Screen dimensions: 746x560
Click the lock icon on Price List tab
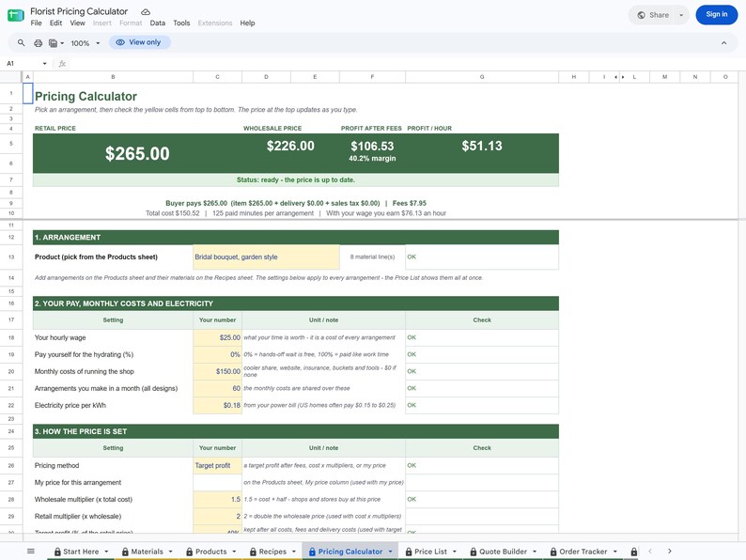409,552
